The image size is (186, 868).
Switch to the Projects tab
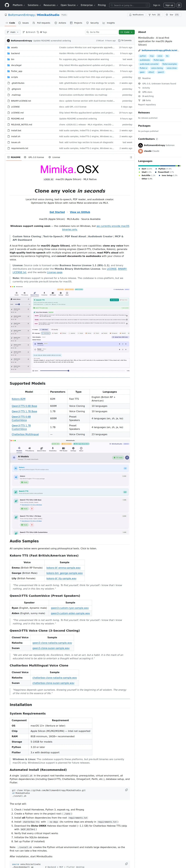point(76,23)
